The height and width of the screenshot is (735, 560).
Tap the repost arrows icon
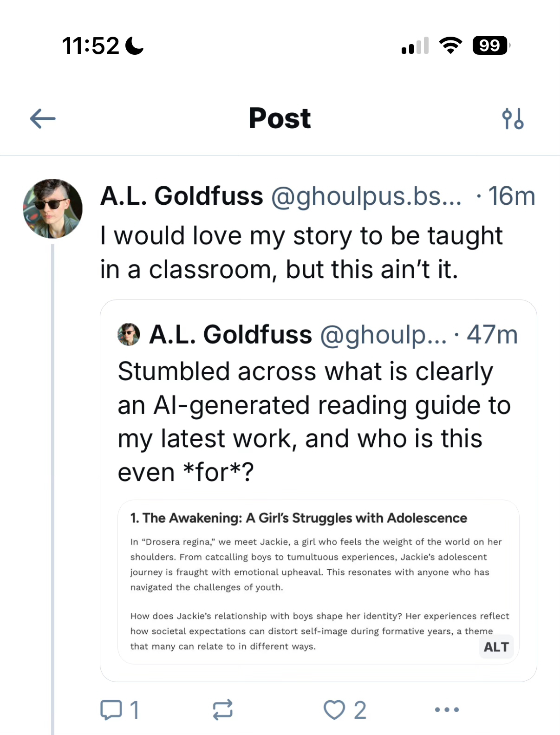pyautogui.click(x=223, y=709)
